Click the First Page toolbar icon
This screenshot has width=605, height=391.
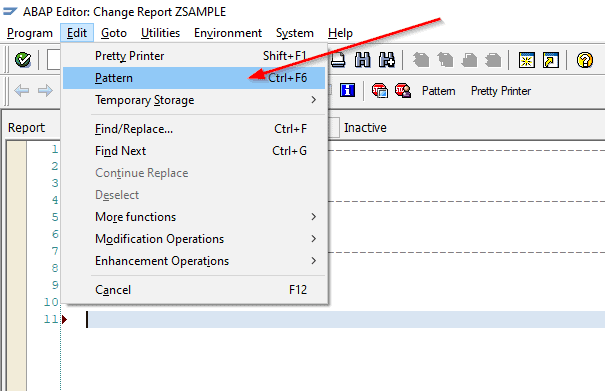pos(421,60)
